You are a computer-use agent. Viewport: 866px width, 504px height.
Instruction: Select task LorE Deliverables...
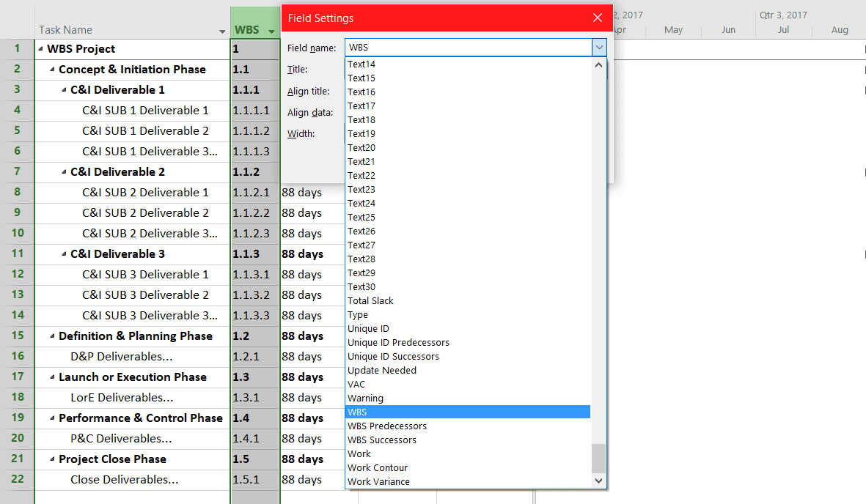(x=122, y=398)
